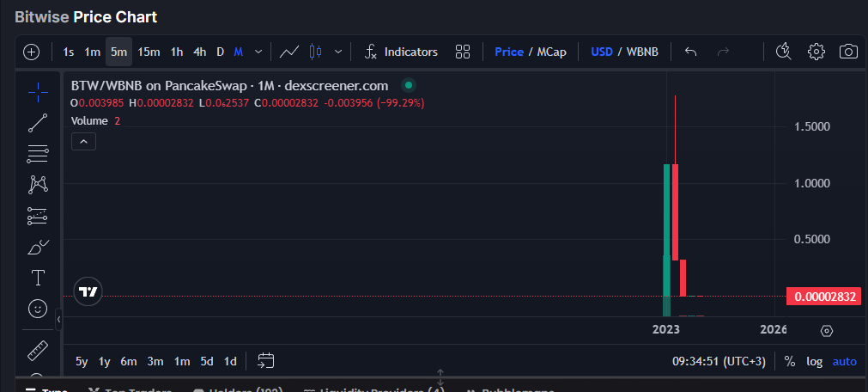Switch chart to MCap view
Screen dimensions: 868x392
coord(552,52)
